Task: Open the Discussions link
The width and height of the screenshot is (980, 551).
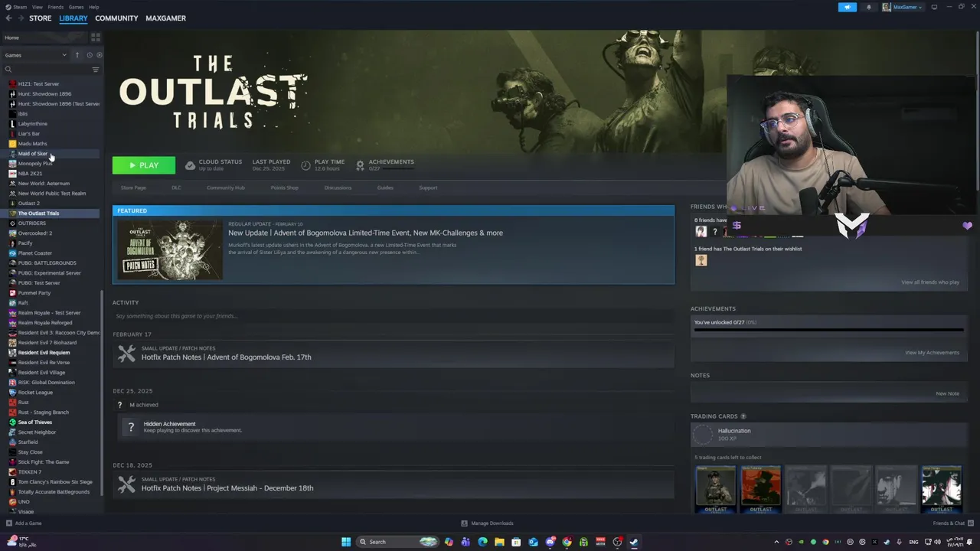Action: 338,187
